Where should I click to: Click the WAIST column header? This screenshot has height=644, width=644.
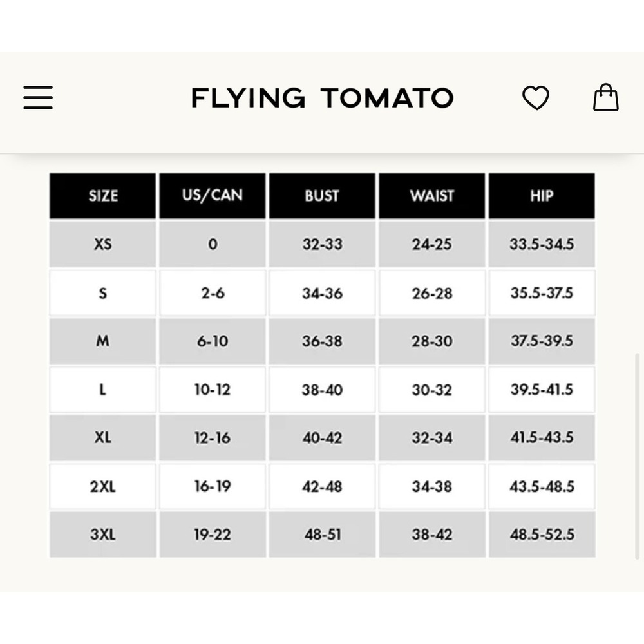(x=431, y=196)
